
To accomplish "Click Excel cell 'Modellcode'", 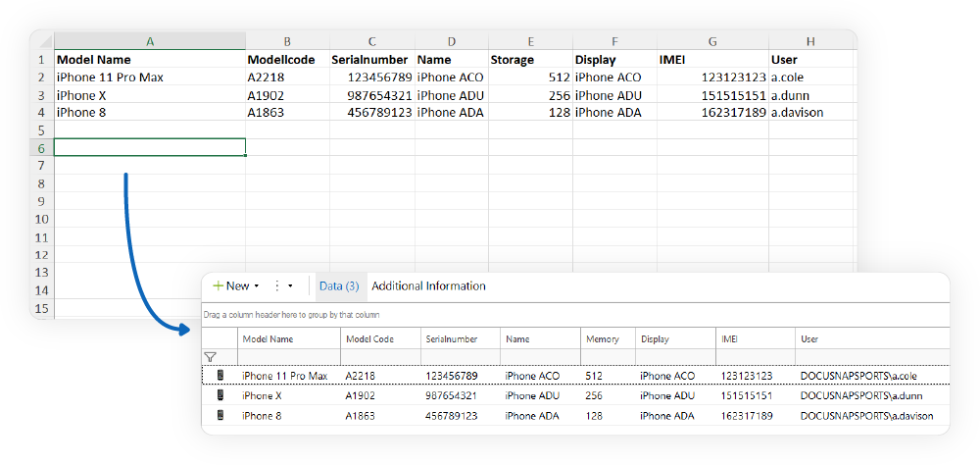I will coord(287,60).
